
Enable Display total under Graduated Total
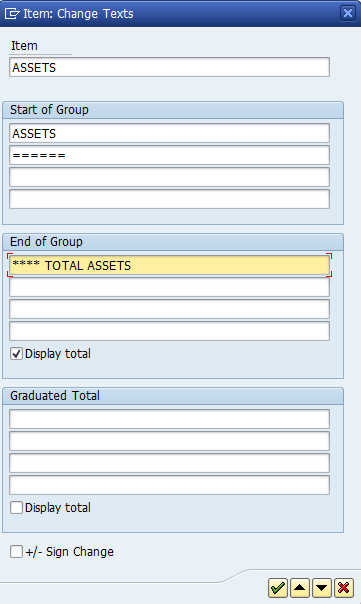(x=16, y=508)
